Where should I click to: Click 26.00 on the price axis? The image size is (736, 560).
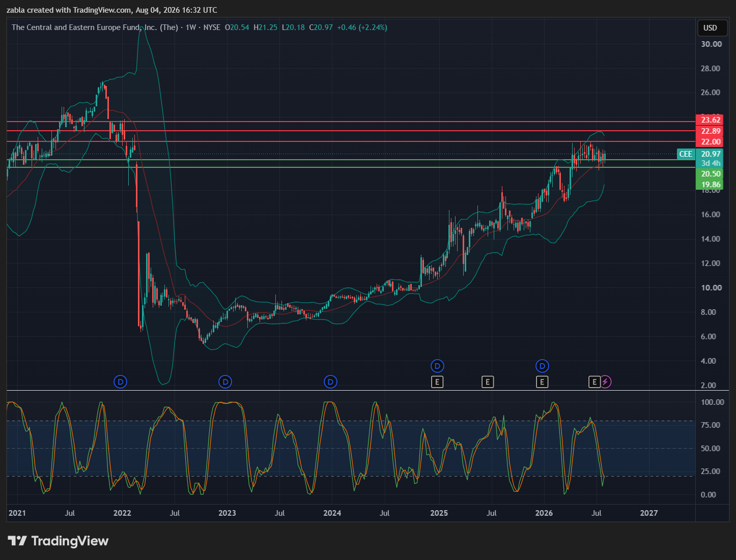(x=711, y=93)
